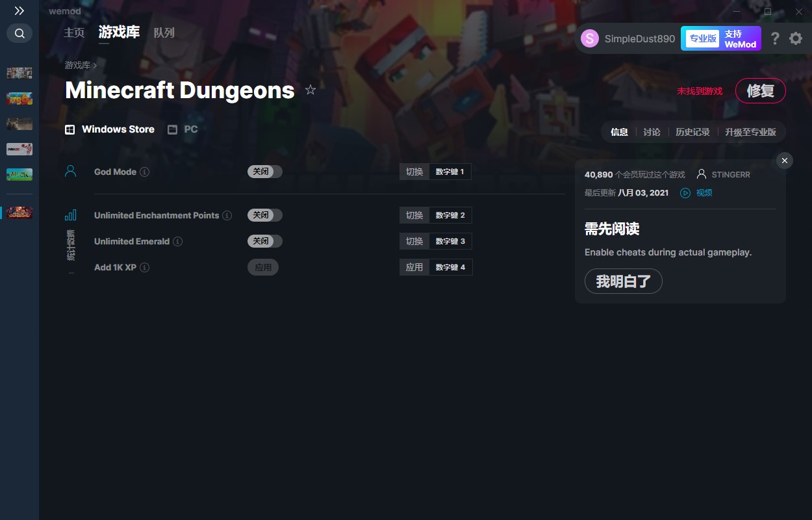Click the 数字键 2 hotkey binding
The height and width of the screenshot is (520, 812).
coord(450,215)
